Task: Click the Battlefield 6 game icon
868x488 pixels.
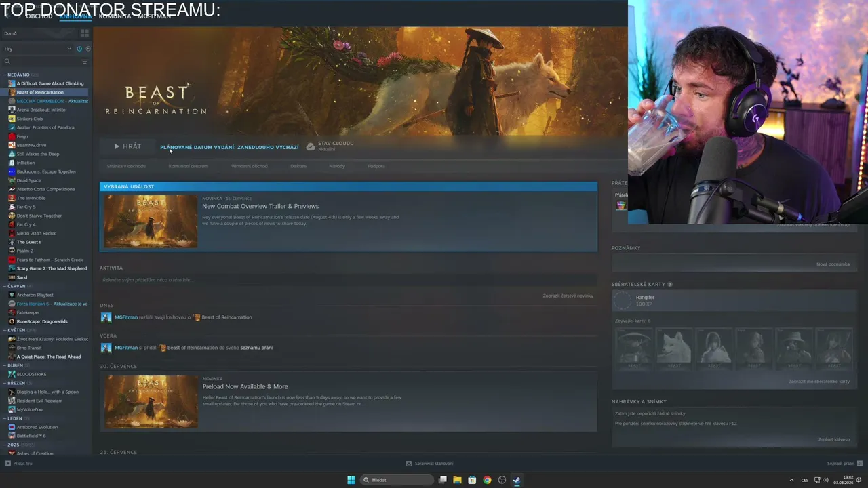Action: (x=12, y=436)
